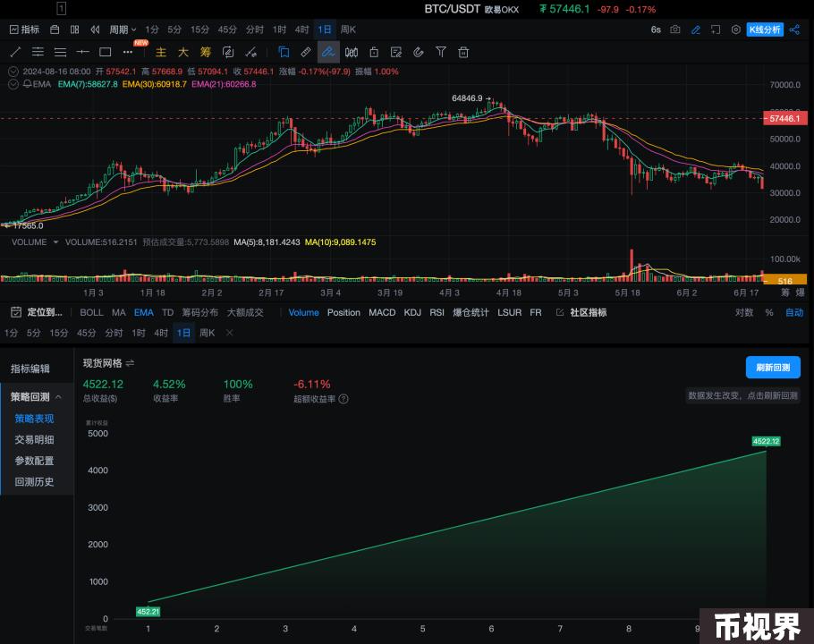Toggle the % percentage scale

pyautogui.click(x=769, y=312)
